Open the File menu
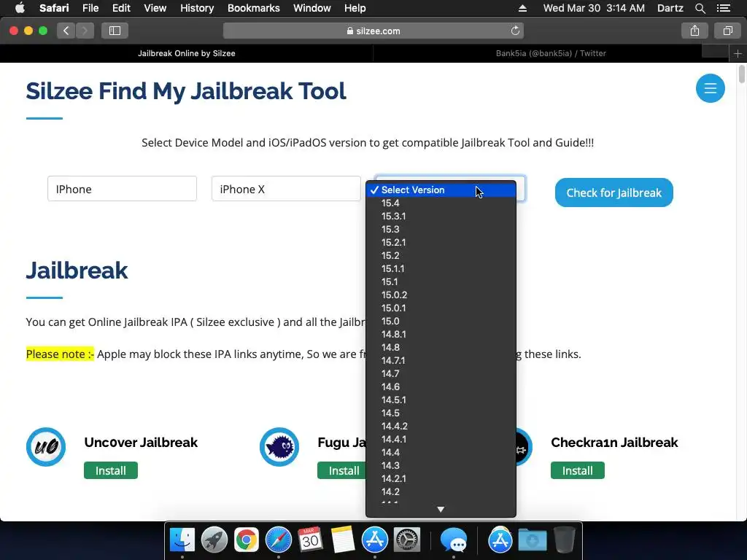The image size is (747, 560). coord(90,8)
